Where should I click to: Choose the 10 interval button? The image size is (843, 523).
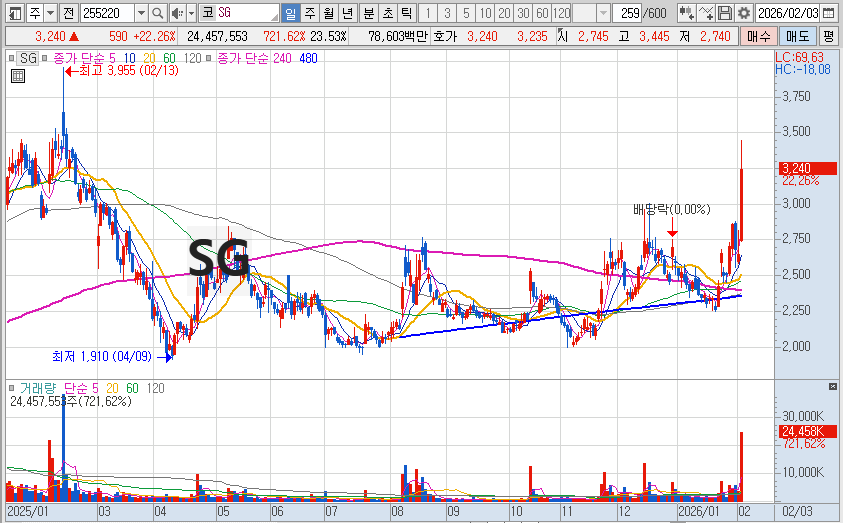(x=485, y=13)
